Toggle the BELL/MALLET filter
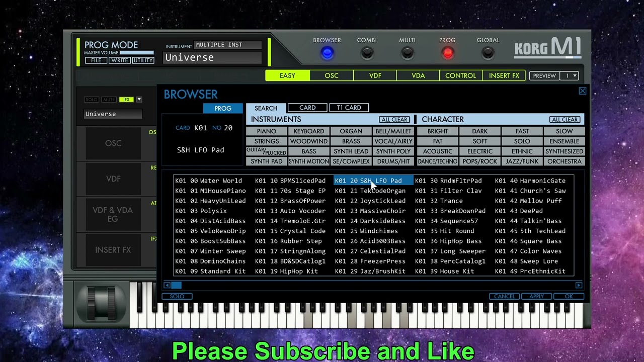The width and height of the screenshot is (644, 362). pyautogui.click(x=393, y=131)
